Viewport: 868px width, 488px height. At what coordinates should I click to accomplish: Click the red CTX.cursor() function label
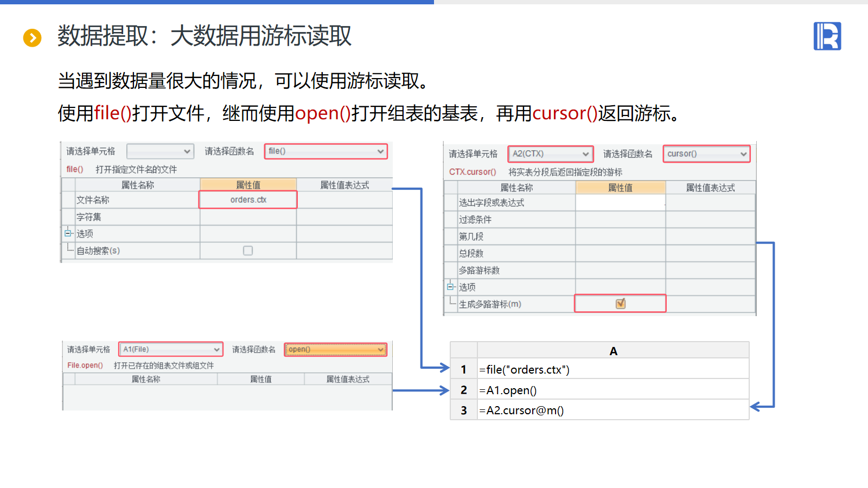pyautogui.click(x=473, y=172)
